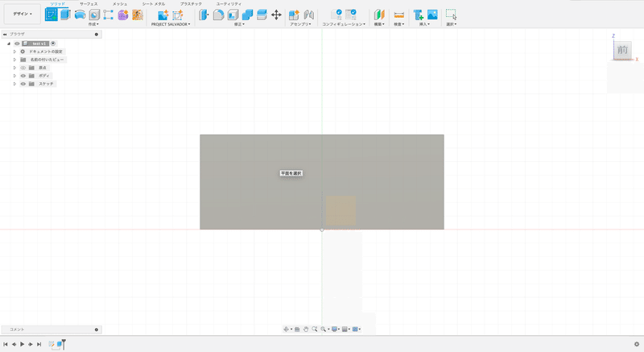The height and width of the screenshot is (352, 644).
Task: Switch to the メッシュ tab
Action: [x=120, y=4]
